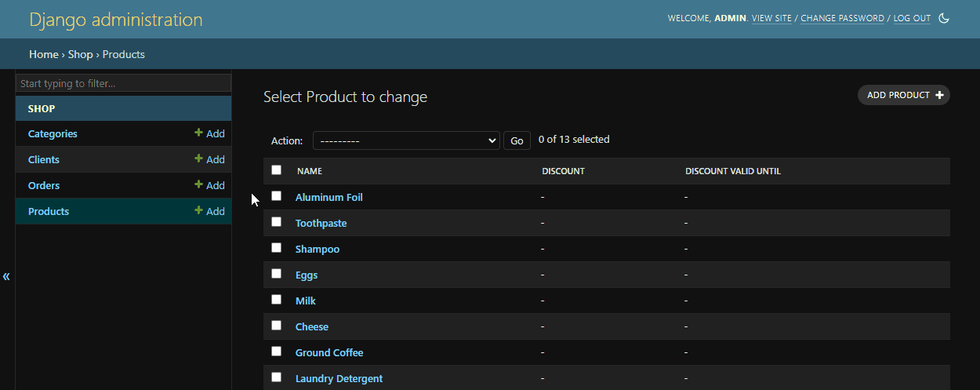
Task: Click the Change Password link
Action: (842, 18)
